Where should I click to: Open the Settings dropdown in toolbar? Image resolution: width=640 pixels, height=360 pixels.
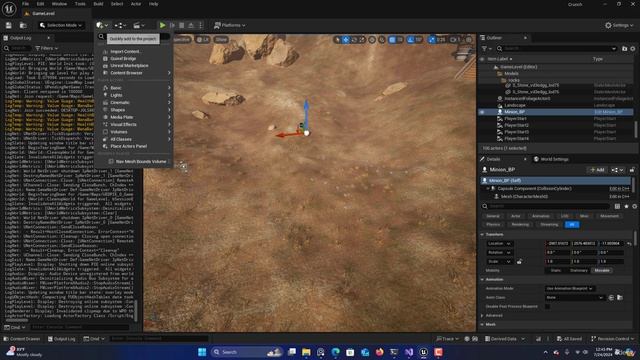pyautogui.click(x=619, y=25)
